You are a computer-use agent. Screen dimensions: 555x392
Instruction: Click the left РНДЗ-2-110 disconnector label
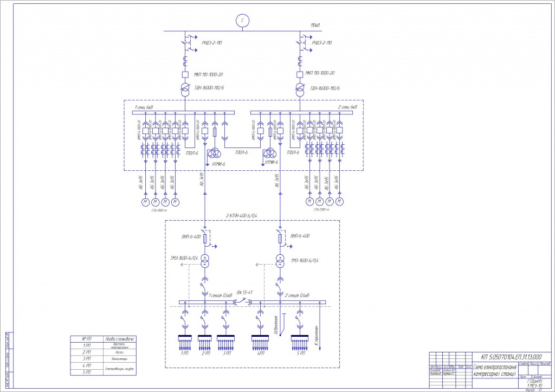pos(212,43)
